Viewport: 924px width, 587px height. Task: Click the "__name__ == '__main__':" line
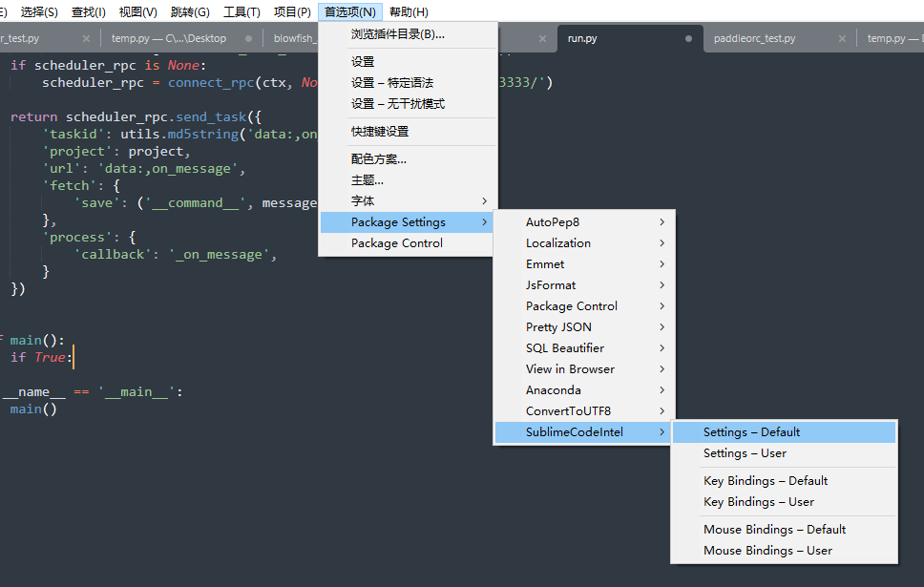pyautogui.click(x=92, y=392)
